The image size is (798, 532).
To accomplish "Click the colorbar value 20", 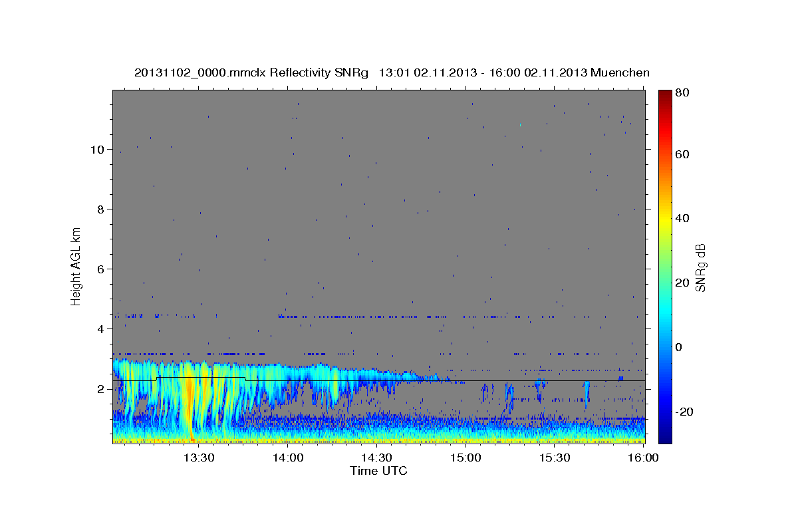I will pyautogui.click(x=682, y=283).
